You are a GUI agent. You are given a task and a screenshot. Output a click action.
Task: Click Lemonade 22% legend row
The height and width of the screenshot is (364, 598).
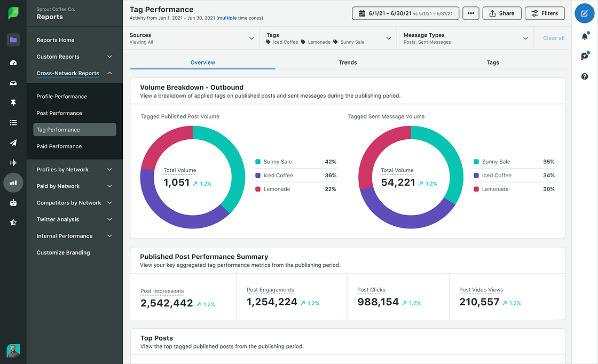(x=296, y=189)
